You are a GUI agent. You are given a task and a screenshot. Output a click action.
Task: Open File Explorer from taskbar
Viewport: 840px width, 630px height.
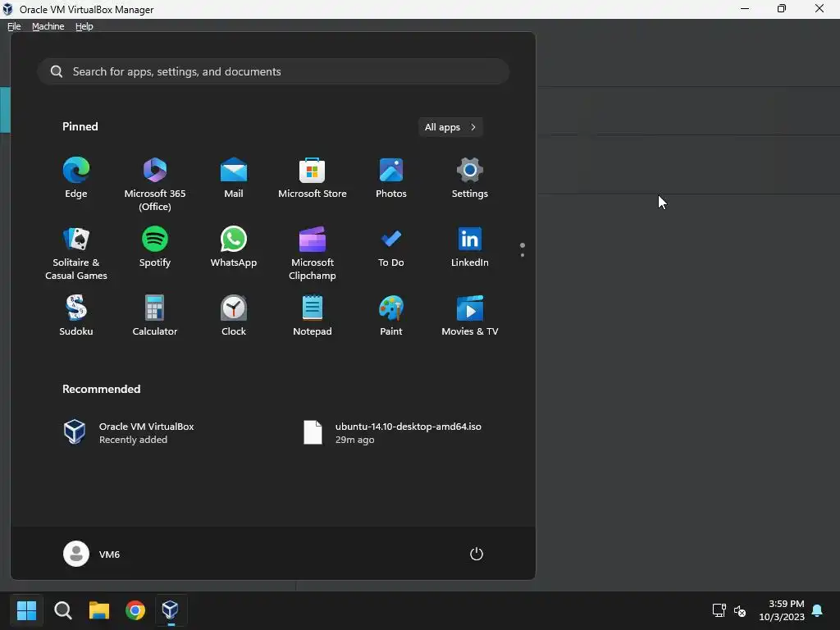click(99, 609)
